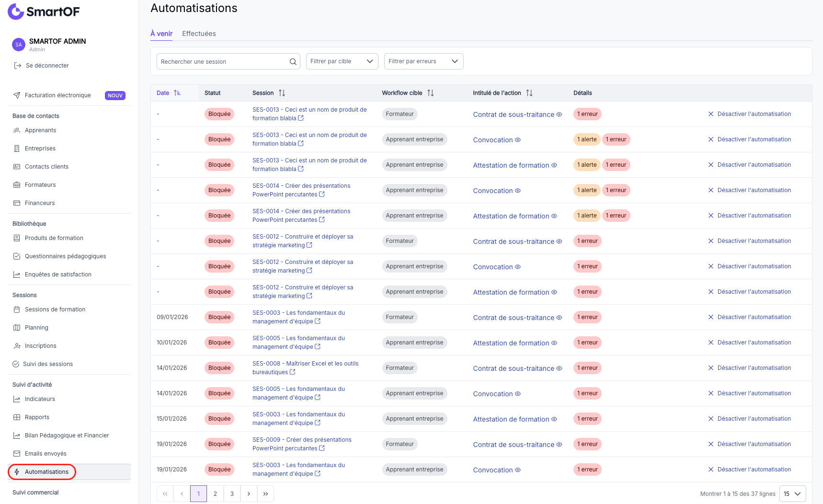Open Financeurs in sidebar

point(40,203)
